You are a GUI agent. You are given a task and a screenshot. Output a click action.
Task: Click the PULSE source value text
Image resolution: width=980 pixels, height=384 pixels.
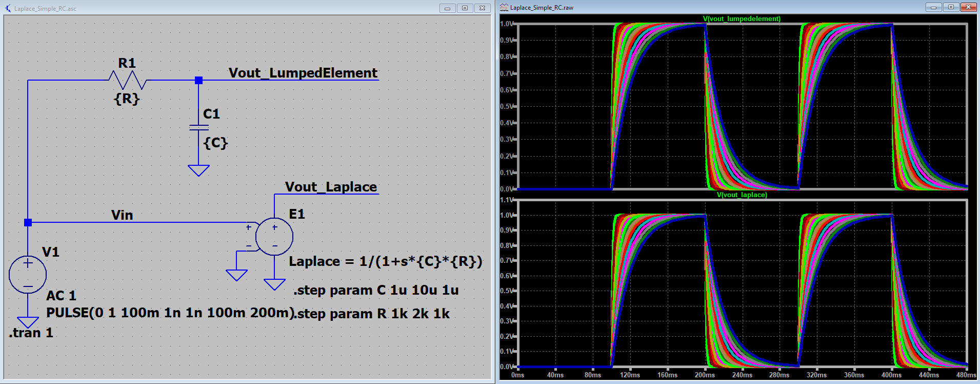tap(170, 313)
